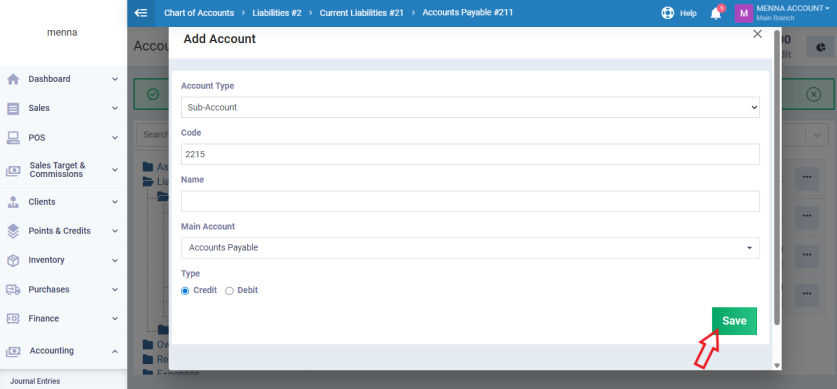837x389 pixels.
Task: Expand the Purchases menu chevron
Action: [115, 289]
